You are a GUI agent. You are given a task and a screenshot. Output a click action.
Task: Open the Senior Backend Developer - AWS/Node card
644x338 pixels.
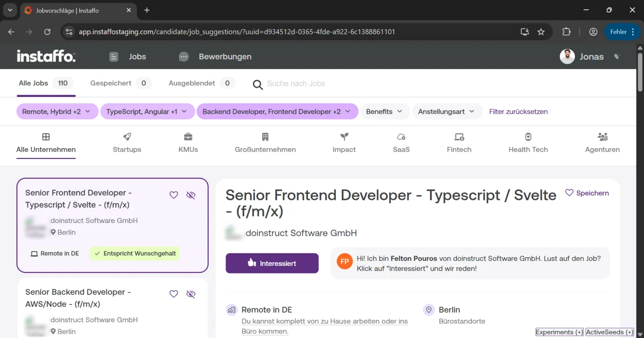point(112,308)
